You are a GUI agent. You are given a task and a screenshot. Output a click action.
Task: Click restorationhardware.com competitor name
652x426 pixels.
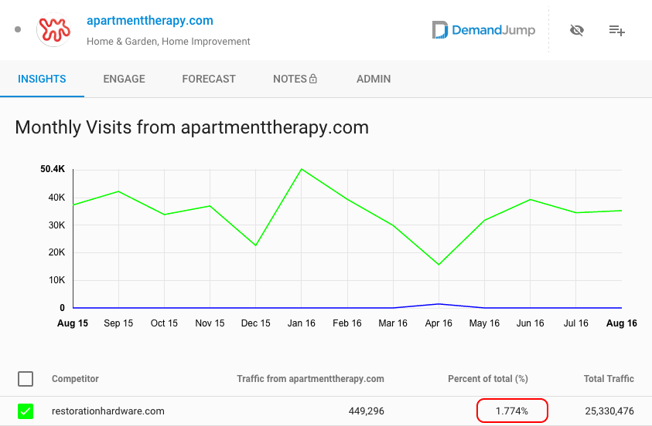[x=108, y=411]
